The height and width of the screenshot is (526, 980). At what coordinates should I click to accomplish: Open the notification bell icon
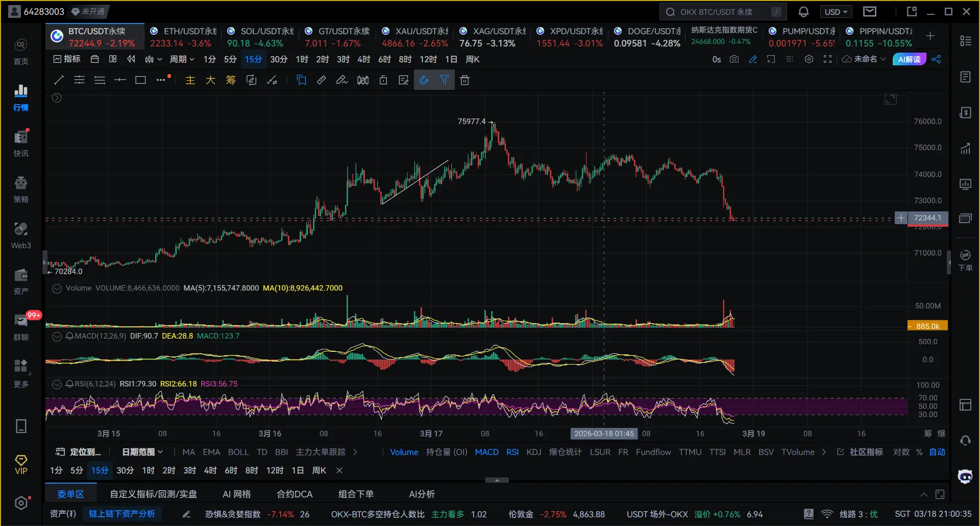(x=803, y=12)
